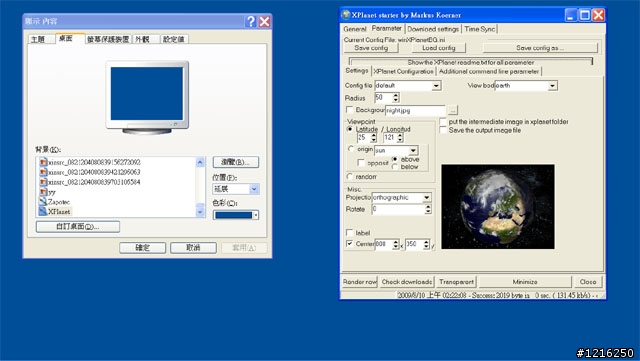
Task: Click the cancel button in Display Properties
Action: tap(193, 248)
